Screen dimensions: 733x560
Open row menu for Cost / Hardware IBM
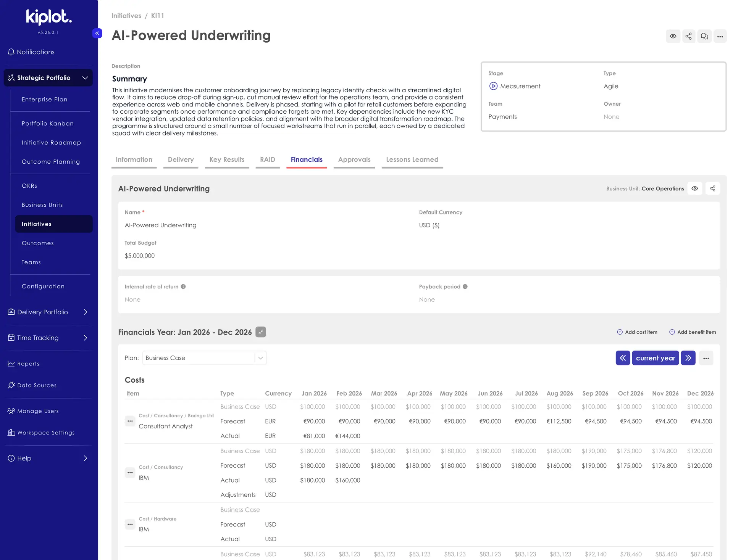[x=130, y=524]
